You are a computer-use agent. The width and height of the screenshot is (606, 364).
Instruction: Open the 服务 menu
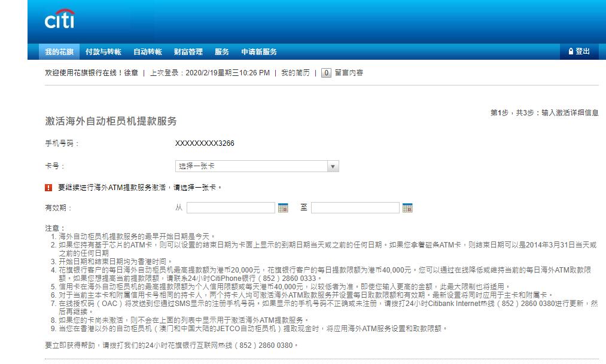pyautogui.click(x=222, y=52)
